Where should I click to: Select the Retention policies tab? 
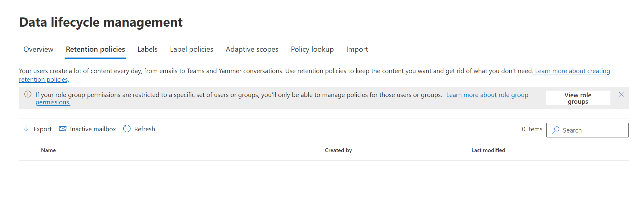pos(95,49)
